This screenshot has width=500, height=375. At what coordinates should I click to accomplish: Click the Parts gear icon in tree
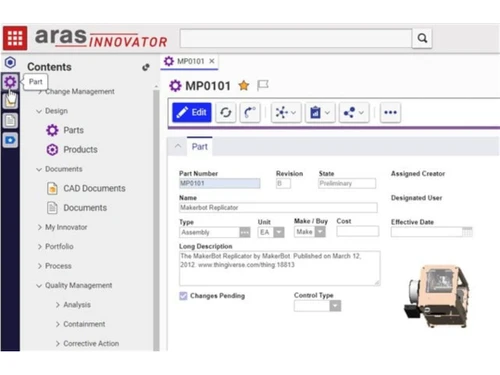click(52, 130)
